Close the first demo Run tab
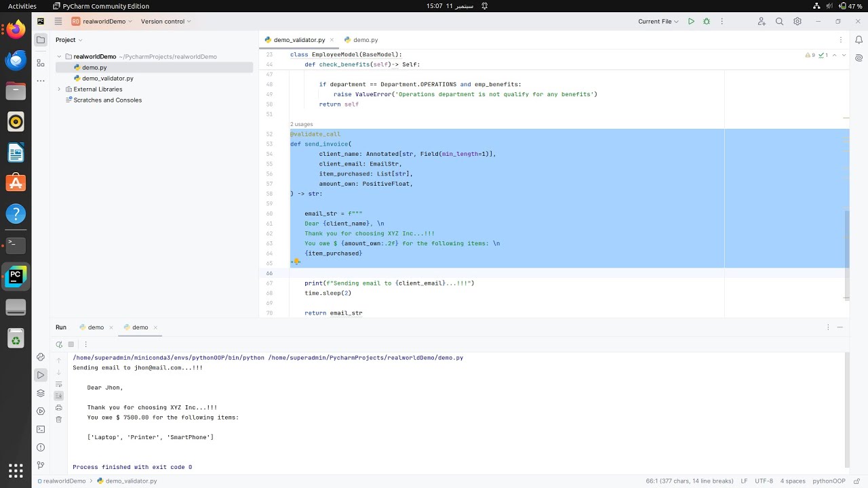This screenshot has width=868, height=488. 111,327
